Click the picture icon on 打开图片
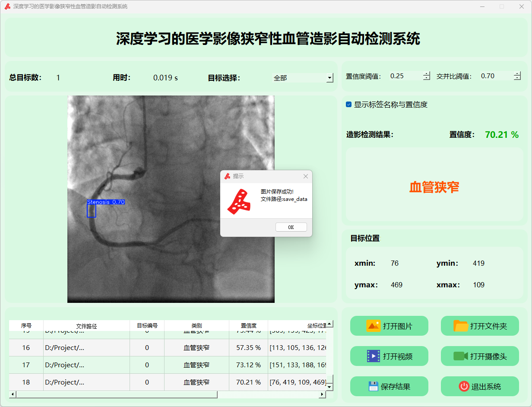Image resolution: width=532 pixels, height=407 pixels. click(373, 326)
